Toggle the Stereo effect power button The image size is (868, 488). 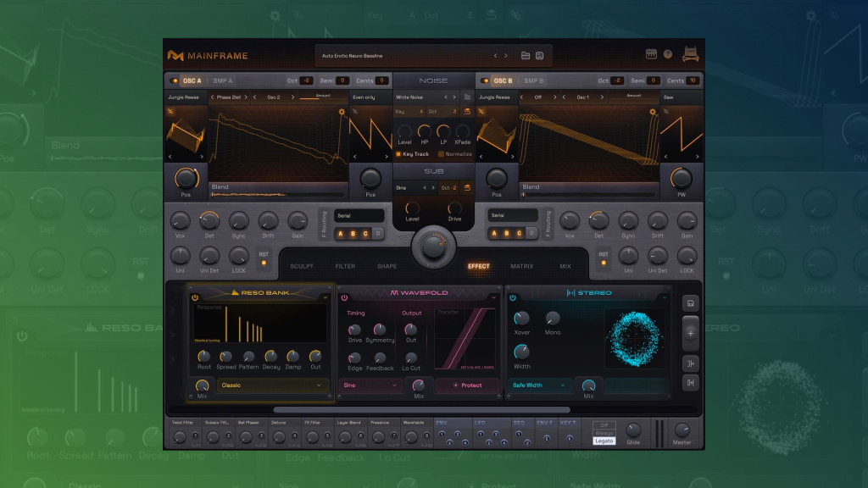click(513, 297)
